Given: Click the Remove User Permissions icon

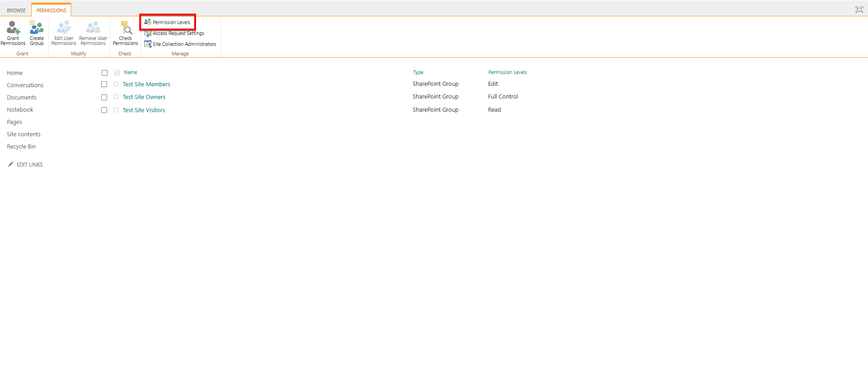Looking at the screenshot, I should click(93, 28).
